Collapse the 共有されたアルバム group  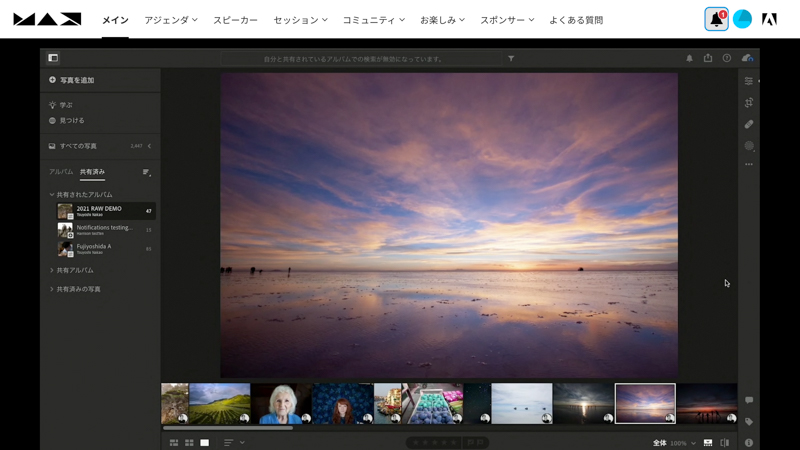[x=81, y=194]
